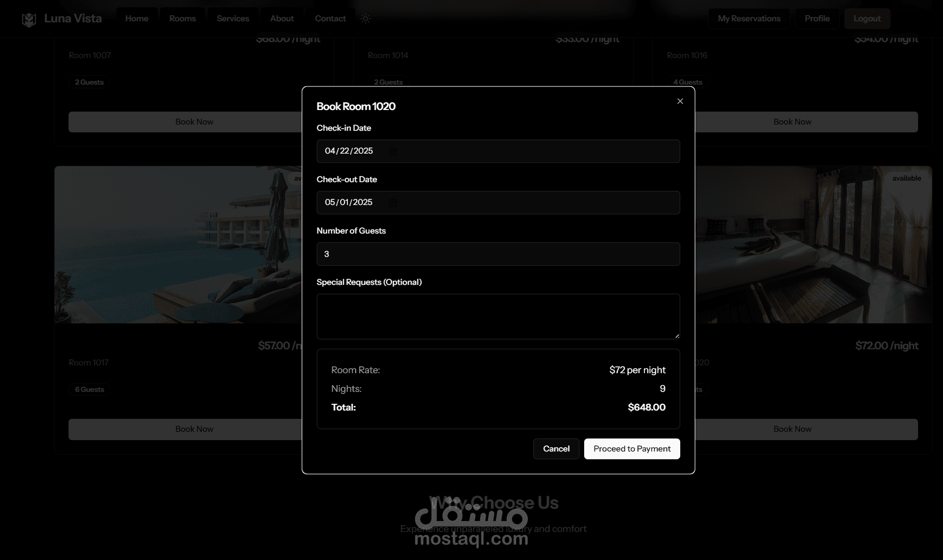Open the Check-out Date calendar picker icon

coord(393,203)
